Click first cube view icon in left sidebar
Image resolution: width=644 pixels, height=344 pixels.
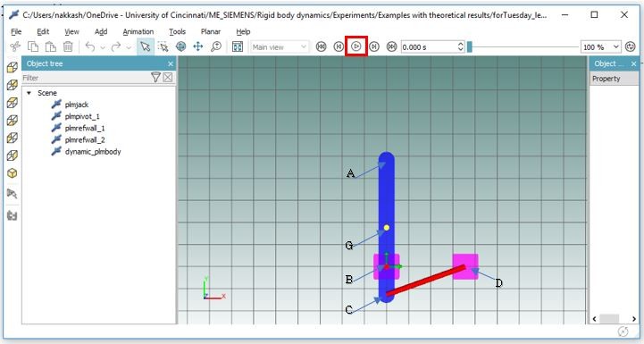[x=13, y=67]
